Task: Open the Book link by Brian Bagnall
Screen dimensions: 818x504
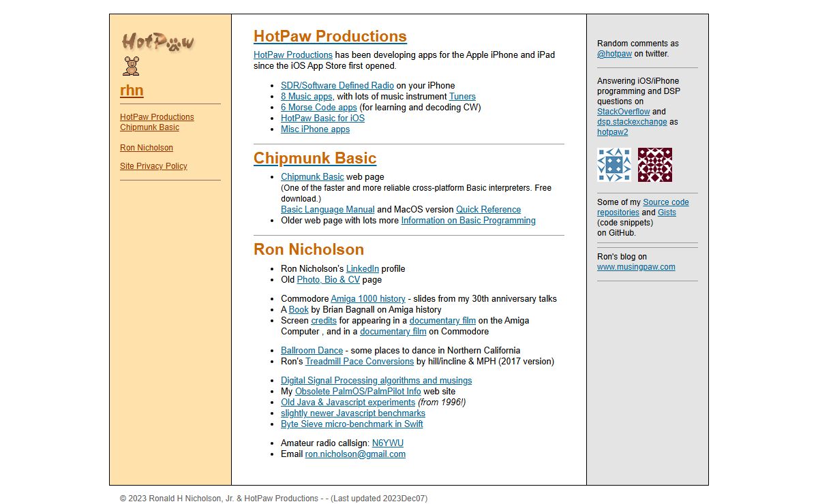Action: [x=299, y=310]
